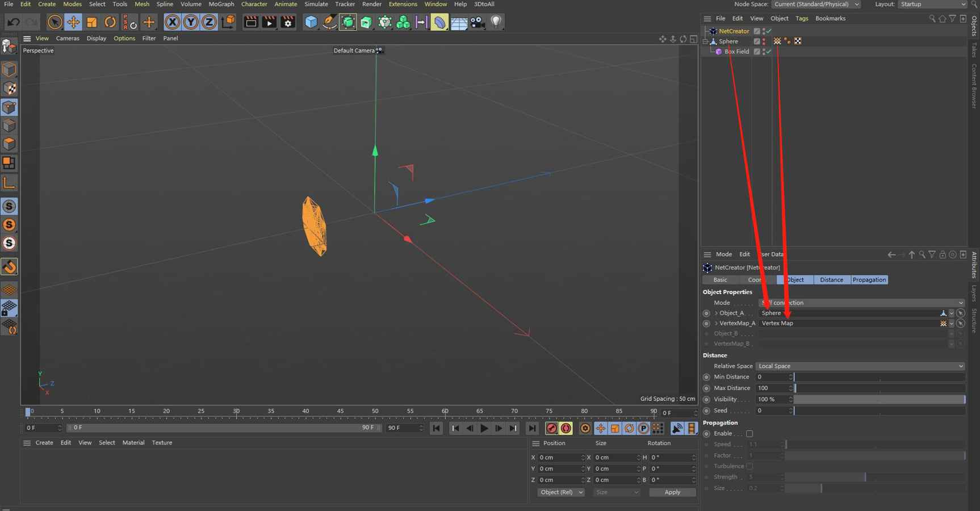Go to start of animation

point(436,429)
